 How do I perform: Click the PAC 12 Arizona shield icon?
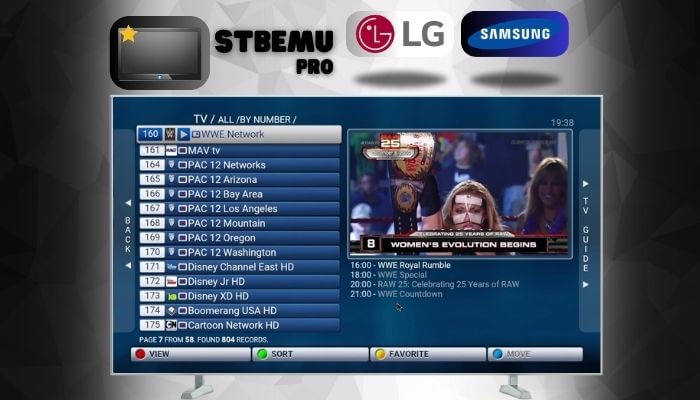[171, 179]
